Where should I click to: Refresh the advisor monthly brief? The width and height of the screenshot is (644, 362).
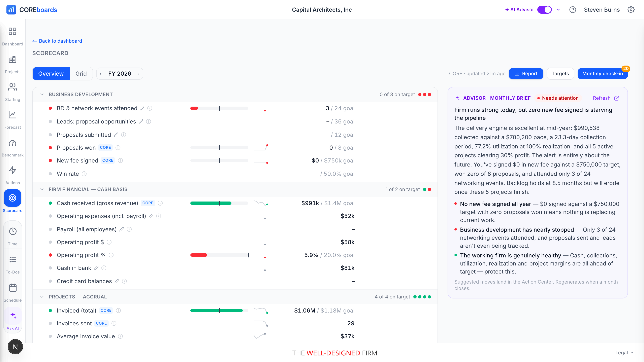click(602, 98)
